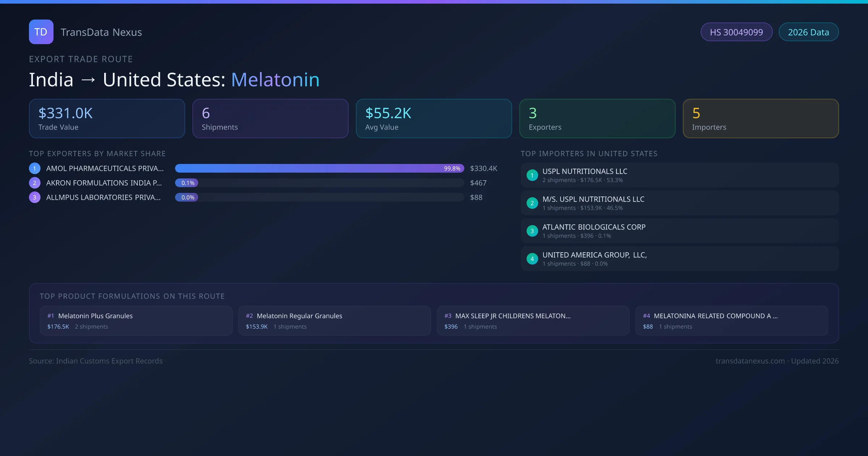Select the Shipments stat card

pos(270,118)
